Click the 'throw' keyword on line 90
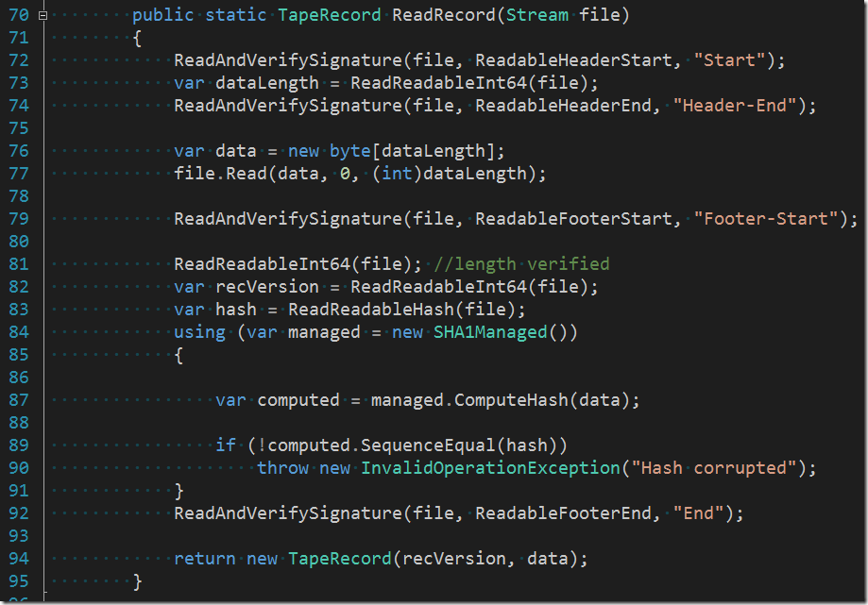This screenshot has width=868, height=605. tap(282, 468)
